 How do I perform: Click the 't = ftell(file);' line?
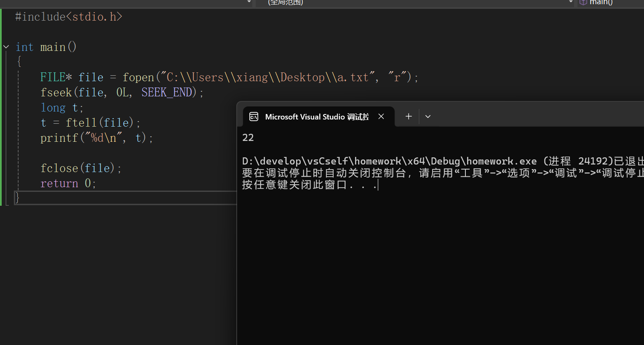click(x=91, y=123)
